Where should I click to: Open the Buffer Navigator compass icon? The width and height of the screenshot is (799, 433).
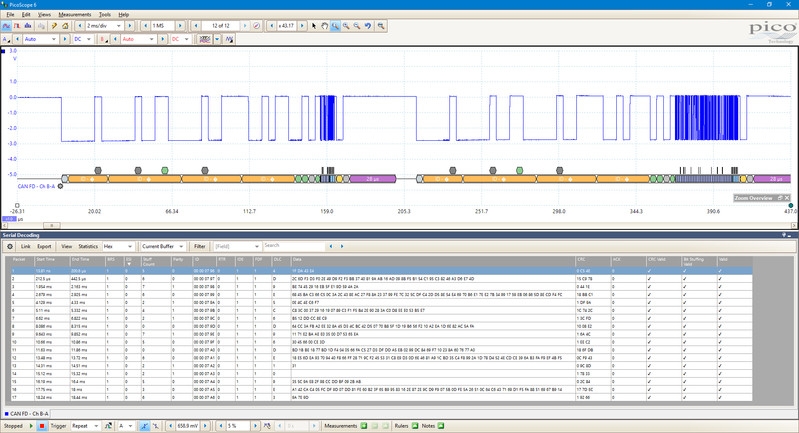pyautogui.click(x=256, y=25)
